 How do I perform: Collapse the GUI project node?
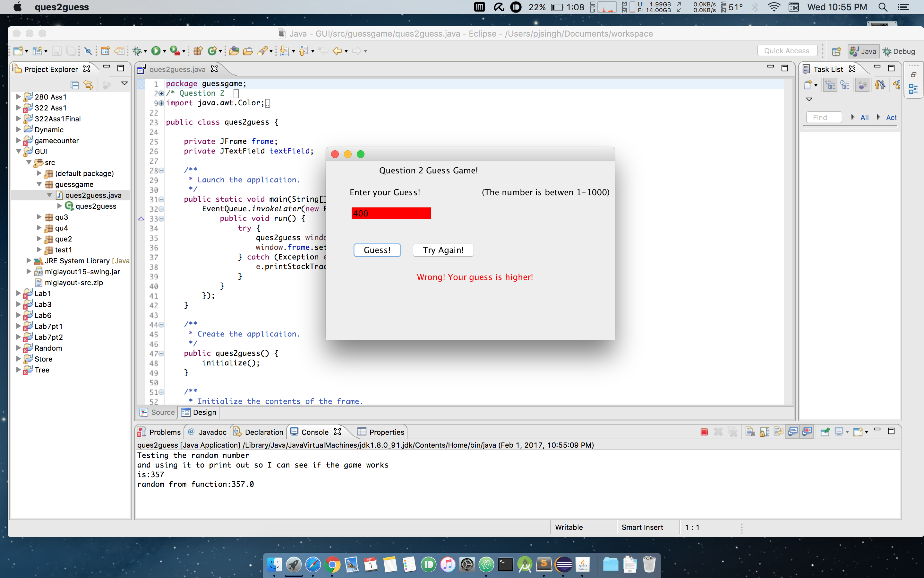[x=18, y=151]
